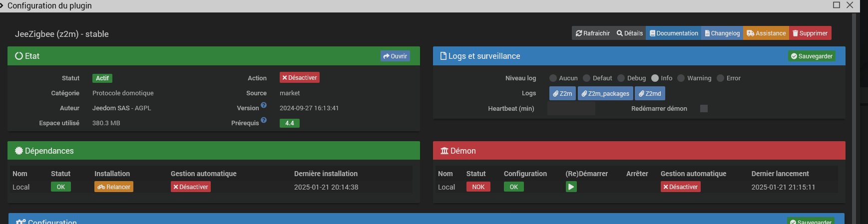Image resolution: width=868 pixels, height=224 pixels.
Task: Save Logs et surveillance settings with Sauvegarder
Action: coord(812,56)
